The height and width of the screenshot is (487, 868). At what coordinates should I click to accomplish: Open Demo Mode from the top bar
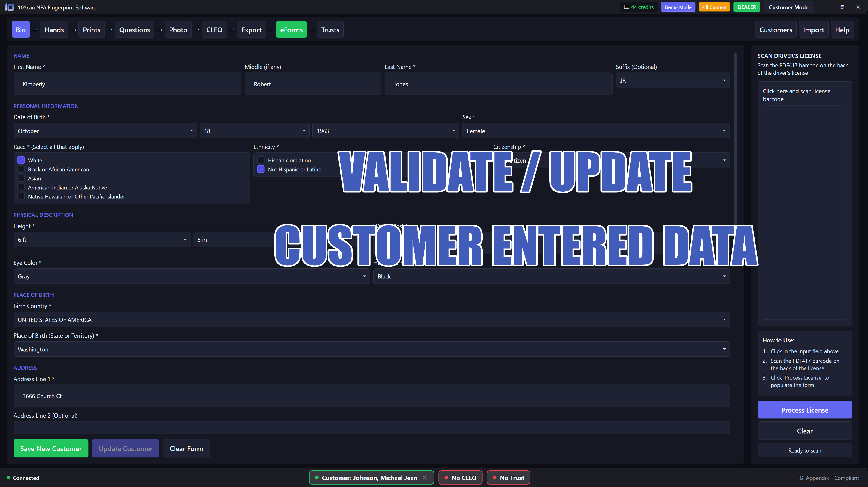tap(678, 7)
